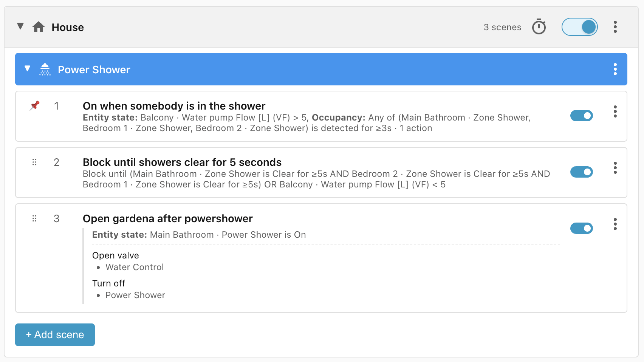
Task: Disable the 'On when somebody is in the shower' scene
Action: [582, 116]
